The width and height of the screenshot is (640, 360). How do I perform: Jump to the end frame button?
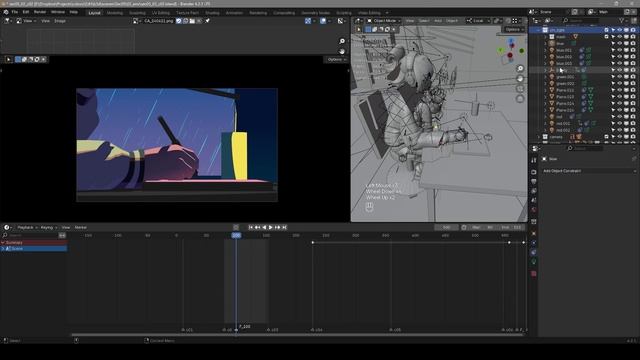click(284, 227)
